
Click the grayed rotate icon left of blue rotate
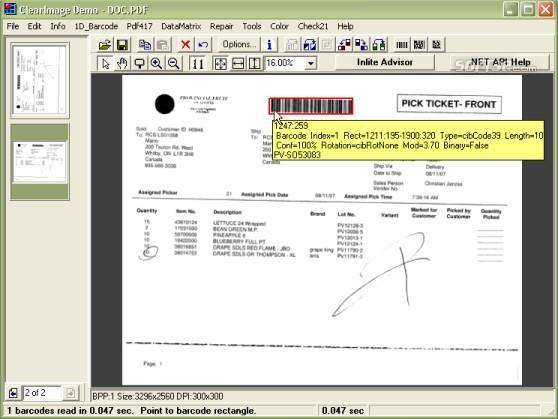pyautogui.click(x=292, y=45)
